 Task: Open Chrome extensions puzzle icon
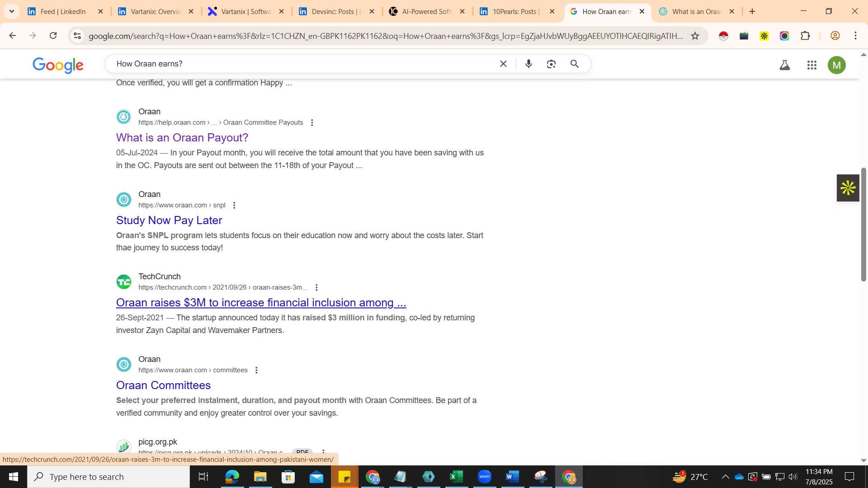tap(805, 36)
